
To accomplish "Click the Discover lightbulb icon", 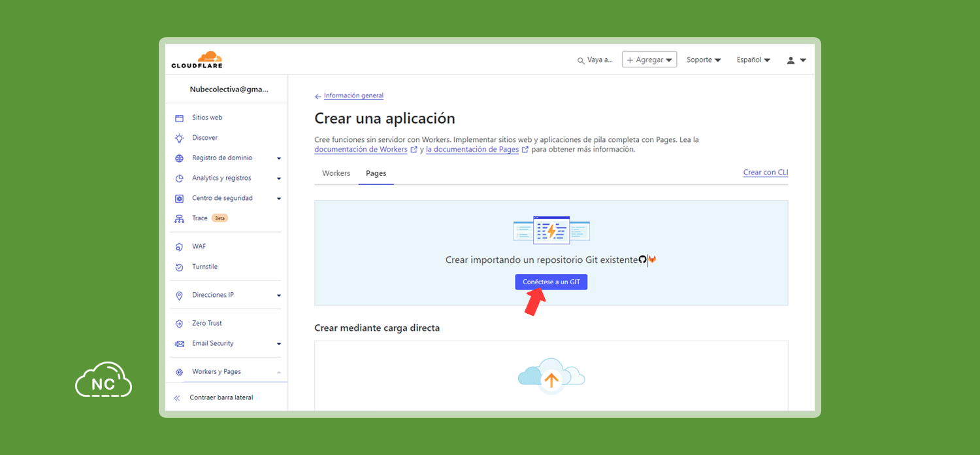I will (179, 138).
